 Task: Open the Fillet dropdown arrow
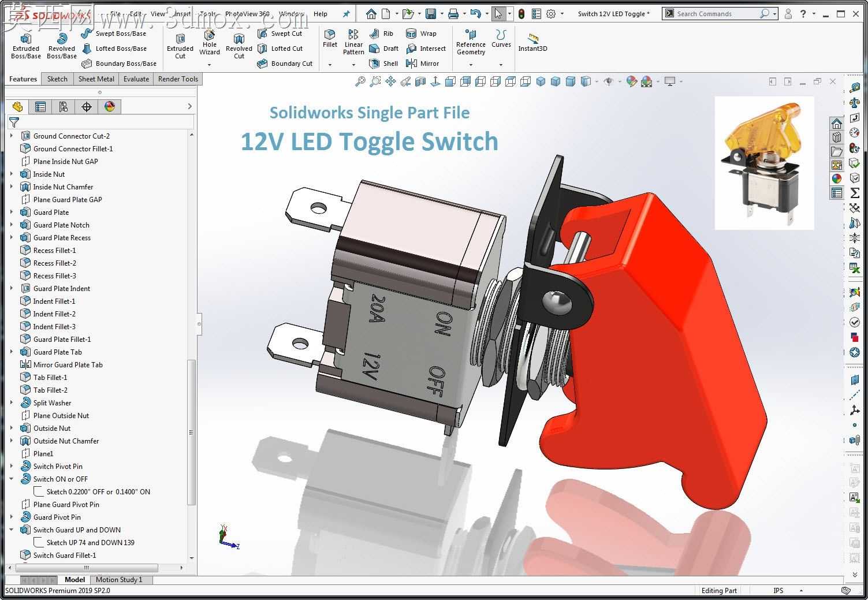click(x=330, y=65)
